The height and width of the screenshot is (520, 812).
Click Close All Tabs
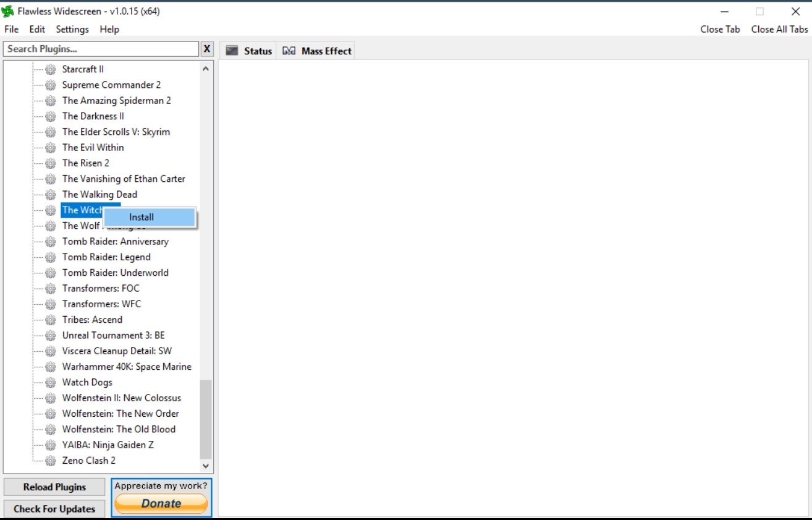click(x=779, y=29)
